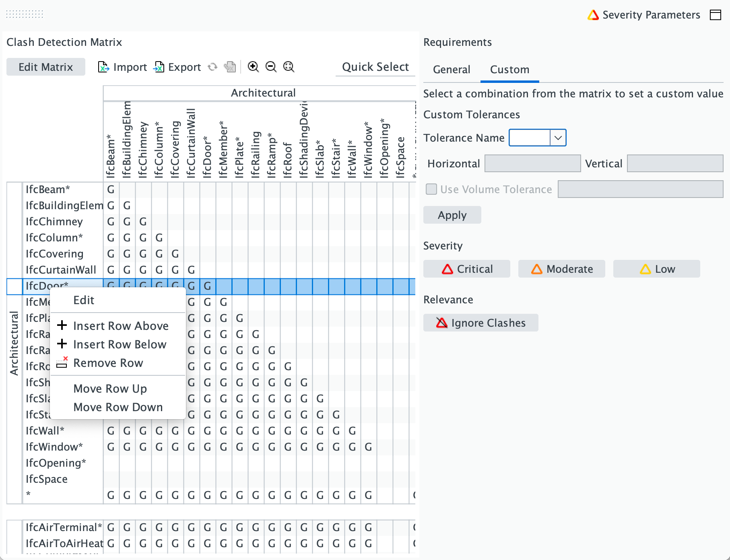
Task: Zoom out of the clash matrix
Action: click(x=271, y=67)
